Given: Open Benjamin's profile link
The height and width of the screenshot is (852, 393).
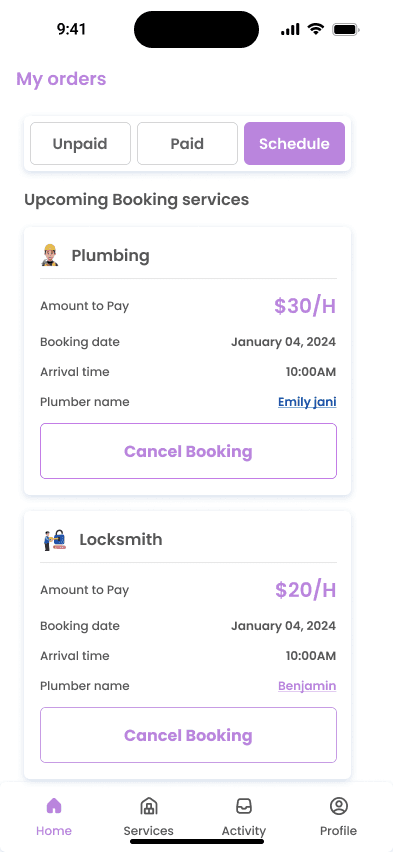Looking at the screenshot, I should pyautogui.click(x=307, y=686).
